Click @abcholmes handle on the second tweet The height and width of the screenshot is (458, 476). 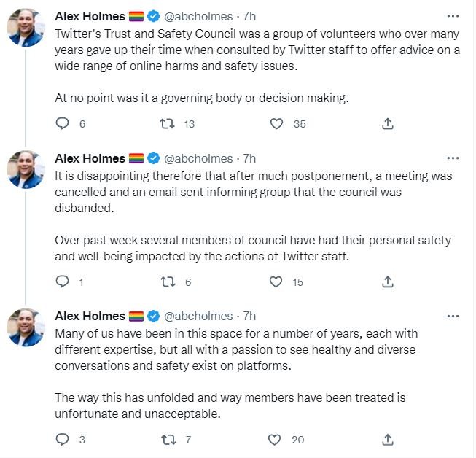198,158
